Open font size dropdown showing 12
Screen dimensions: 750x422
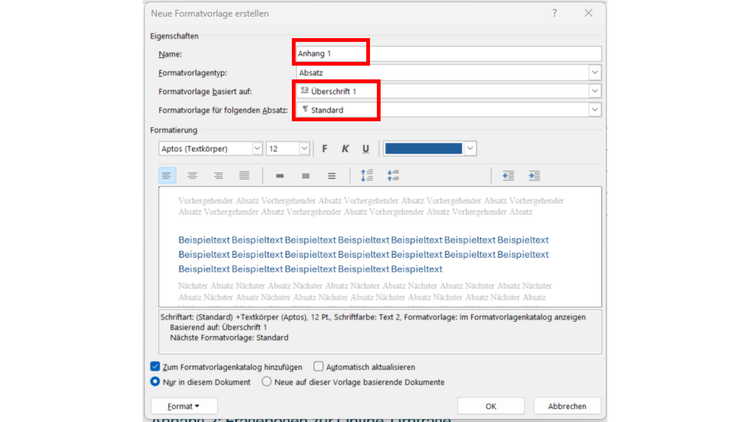(x=288, y=149)
